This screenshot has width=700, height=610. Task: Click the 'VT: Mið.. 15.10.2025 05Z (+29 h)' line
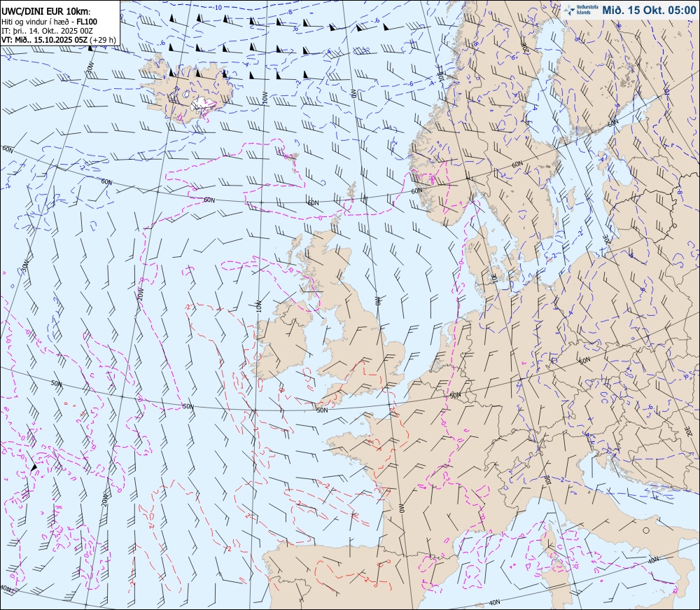click(x=59, y=40)
